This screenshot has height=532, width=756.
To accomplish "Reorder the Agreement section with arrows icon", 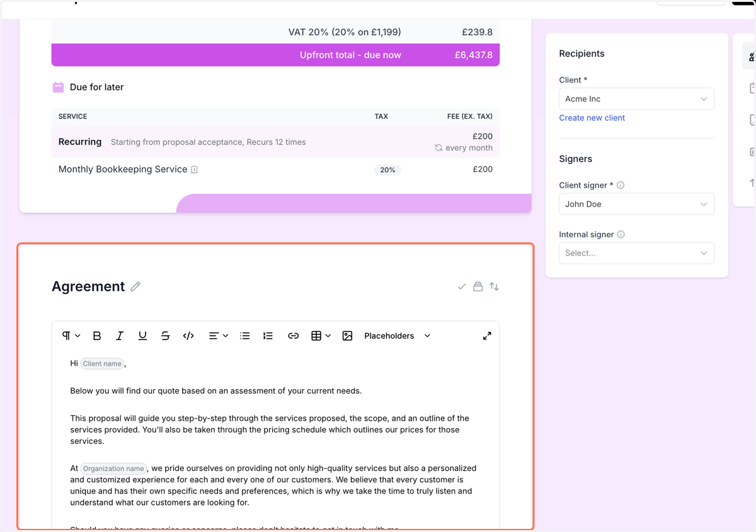I will [x=495, y=286].
